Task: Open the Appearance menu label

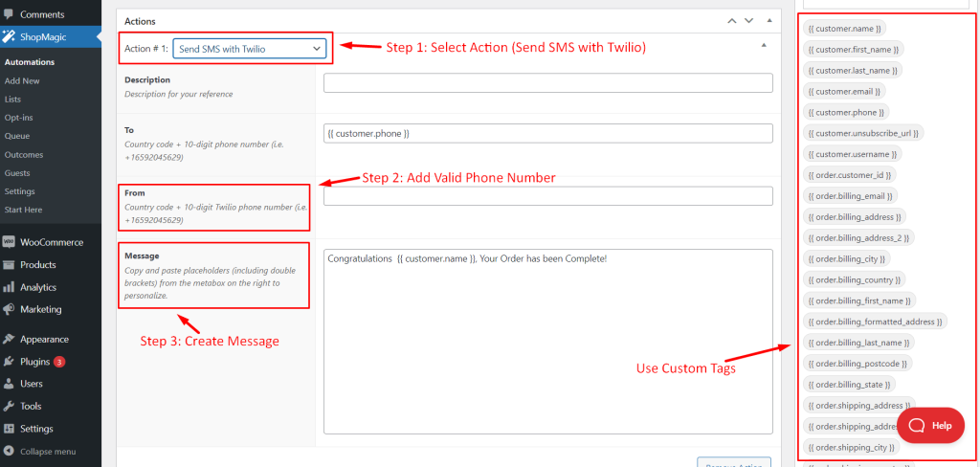Action: pyautogui.click(x=44, y=339)
